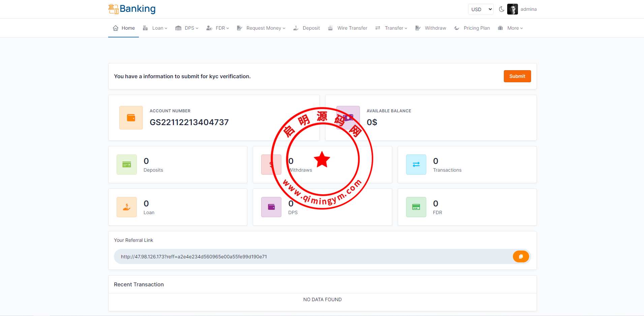Expand the More menu
Viewport: 644px width, 316px height.
(x=511, y=28)
